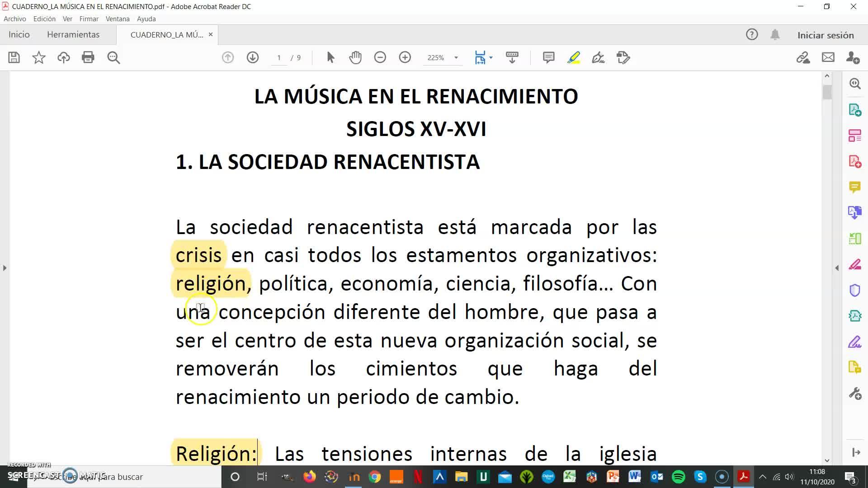This screenshot has height=488, width=868.
Task: Expand the fit page options dropdown
Action: point(491,57)
